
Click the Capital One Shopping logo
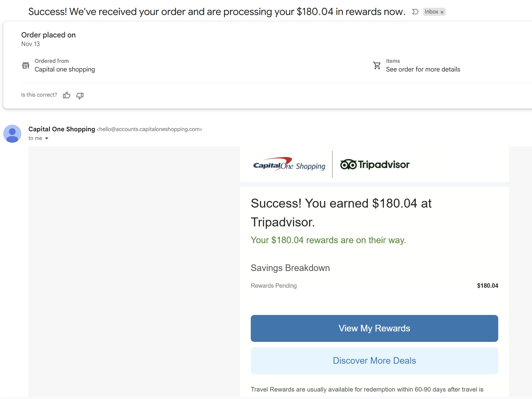289,165
